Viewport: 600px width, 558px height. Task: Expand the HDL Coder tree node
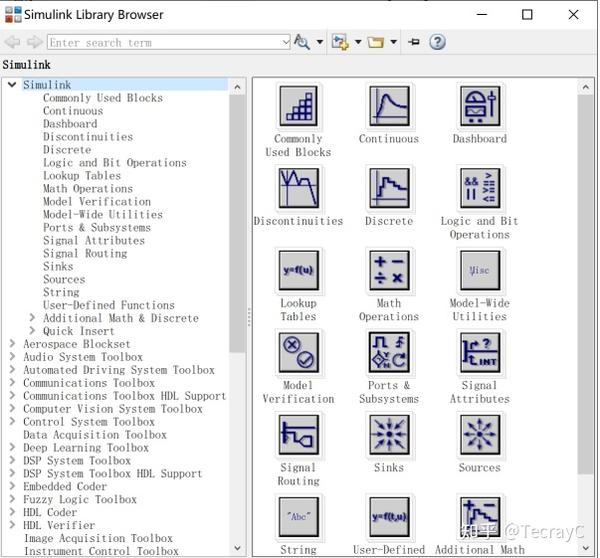[x=12, y=512]
